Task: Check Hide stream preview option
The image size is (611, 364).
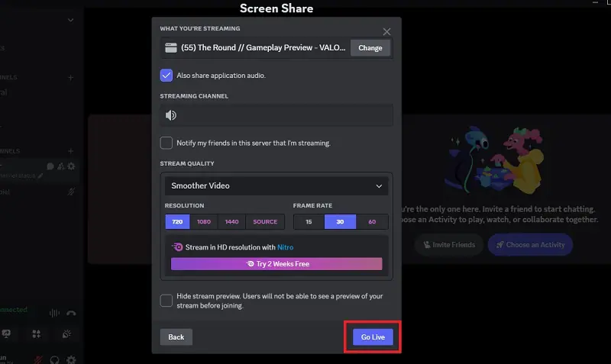Action: (x=166, y=301)
